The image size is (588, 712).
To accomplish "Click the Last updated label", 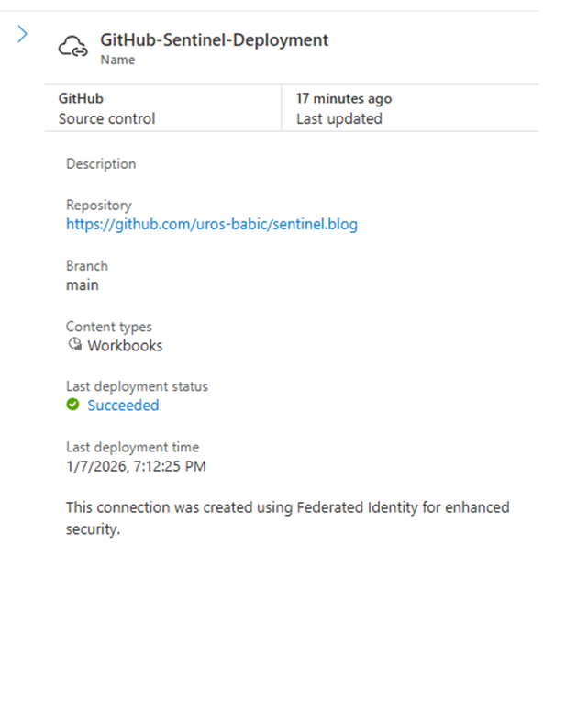I will [338, 118].
